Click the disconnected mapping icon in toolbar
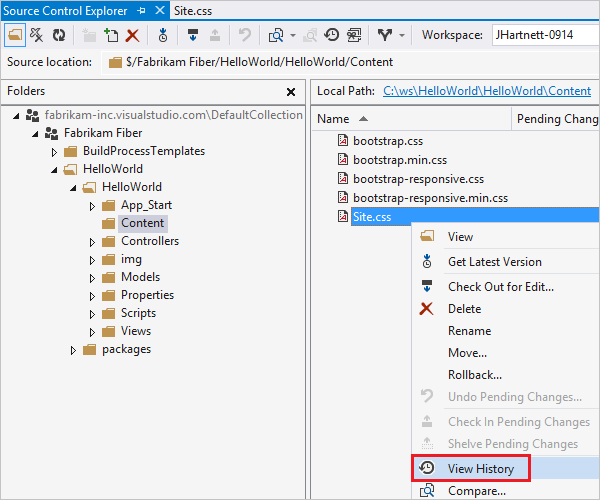600x500 pixels. point(37,35)
